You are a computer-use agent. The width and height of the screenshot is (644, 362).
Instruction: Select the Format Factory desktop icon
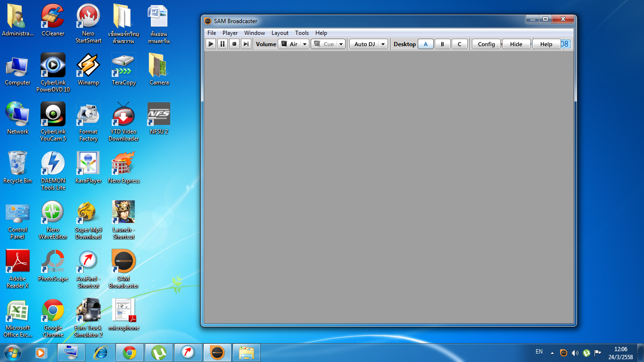point(88,122)
